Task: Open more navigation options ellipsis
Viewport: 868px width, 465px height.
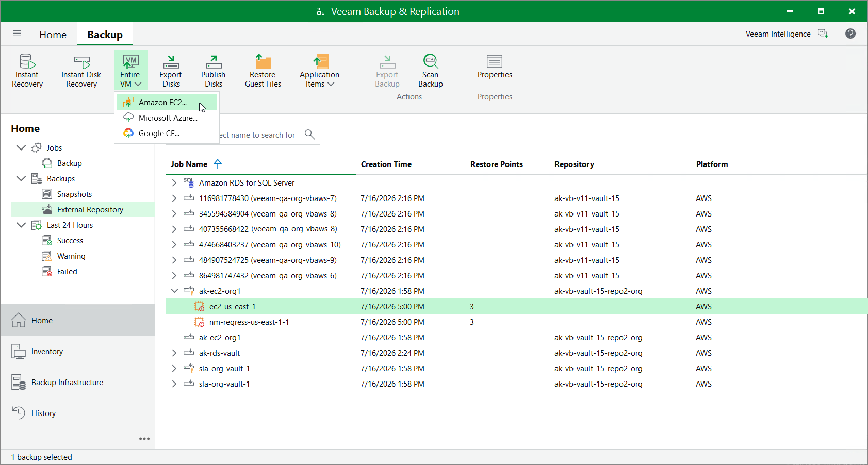Action: coord(144,439)
